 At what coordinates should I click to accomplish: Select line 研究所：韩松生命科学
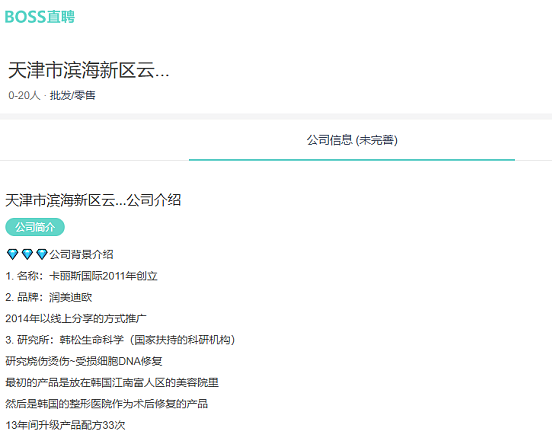(120, 340)
